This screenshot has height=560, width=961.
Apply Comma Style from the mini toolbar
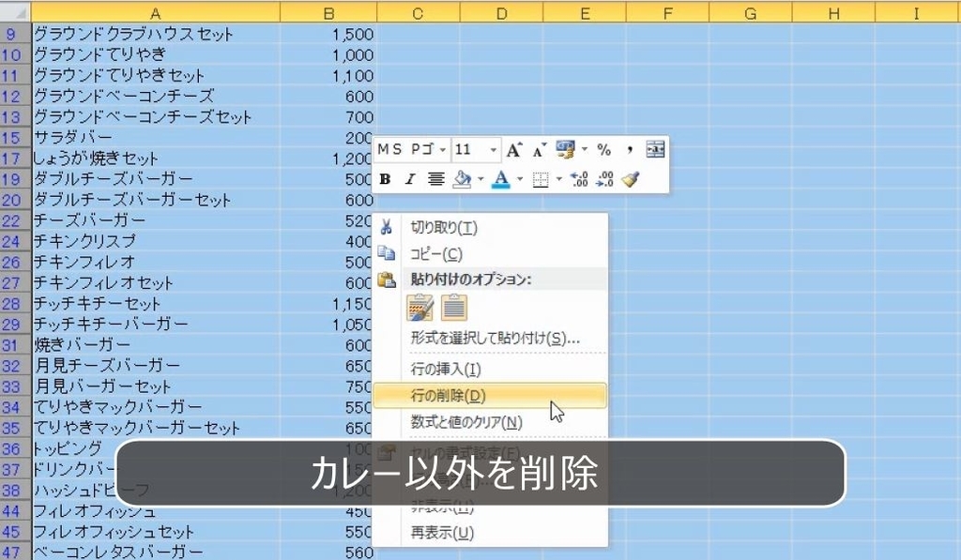(629, 149)
